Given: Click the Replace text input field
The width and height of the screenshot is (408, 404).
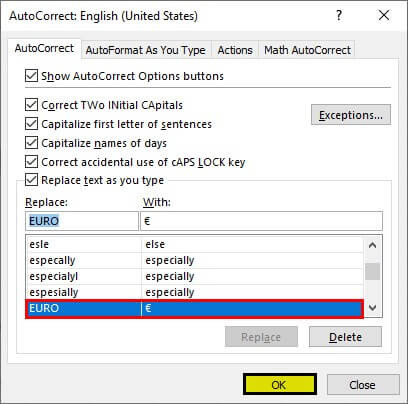Looking at the screenshot, I should pos(82,221).
